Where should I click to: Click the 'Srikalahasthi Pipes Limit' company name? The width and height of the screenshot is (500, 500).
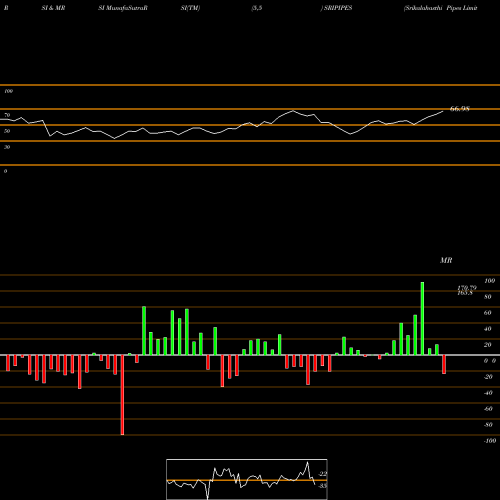click(440, 8)
